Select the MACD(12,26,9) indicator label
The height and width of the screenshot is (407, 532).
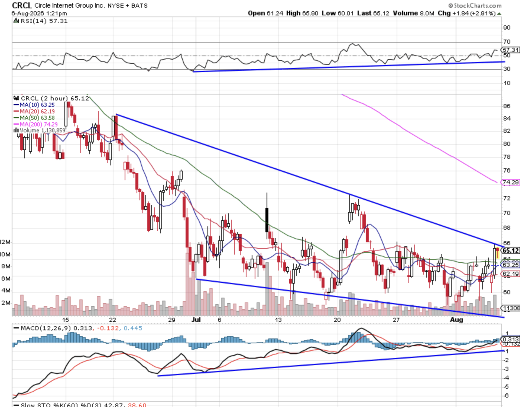(x=46, y=328)
